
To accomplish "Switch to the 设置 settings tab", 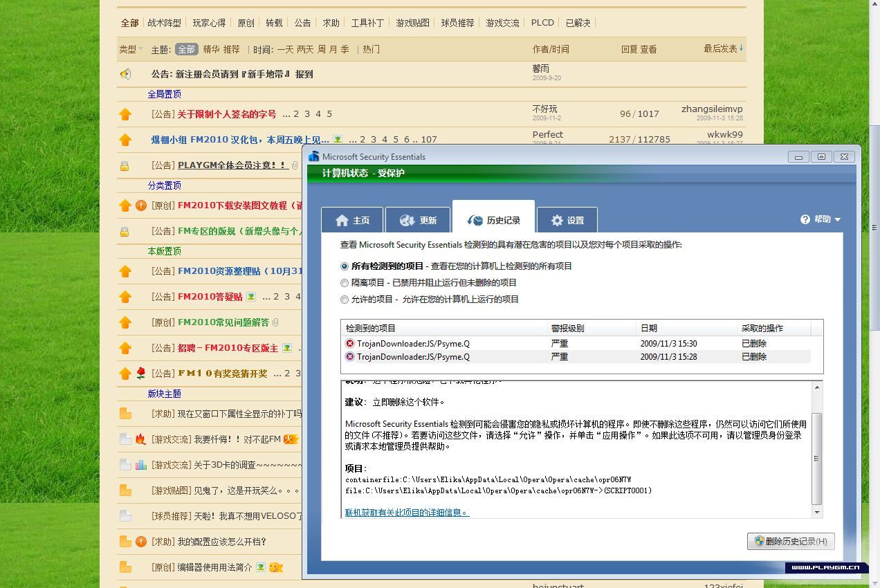I will [x=567, y=220].
